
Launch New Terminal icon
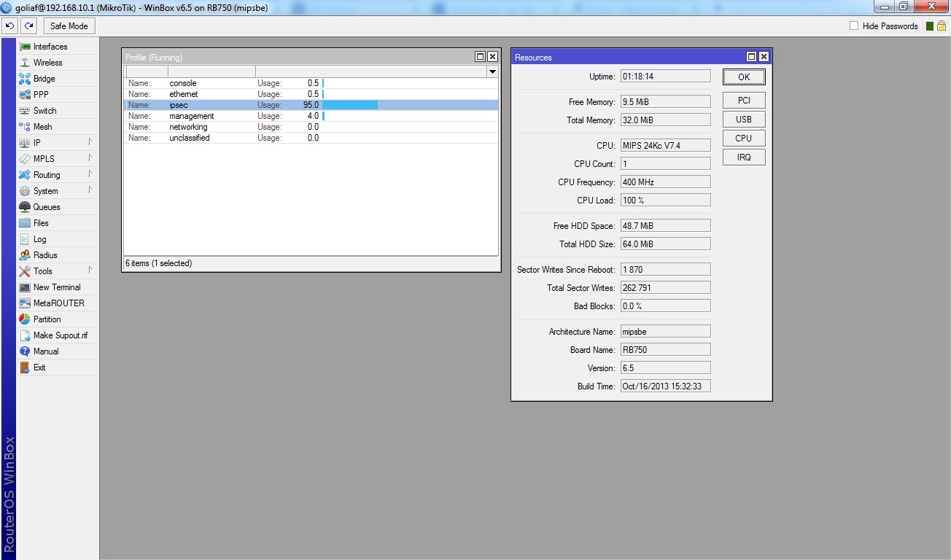25,287
